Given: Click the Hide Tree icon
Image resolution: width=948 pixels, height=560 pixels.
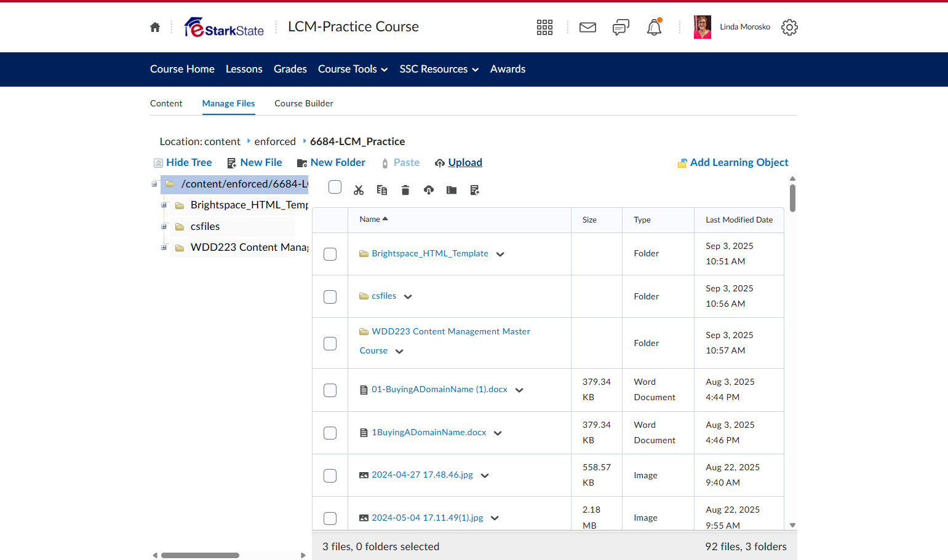Looking at the screenshot, I should pyautogui.click(x=158, y=163).
